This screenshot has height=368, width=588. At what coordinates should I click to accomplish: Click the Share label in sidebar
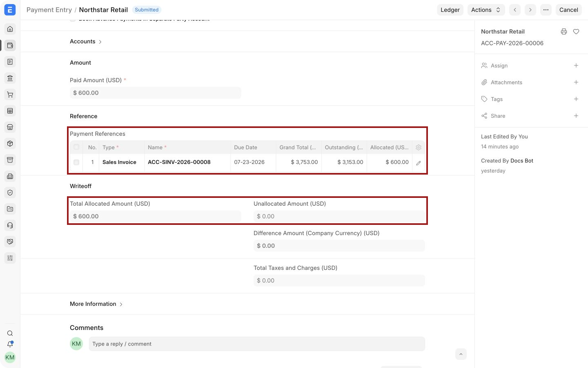(498, 116)
